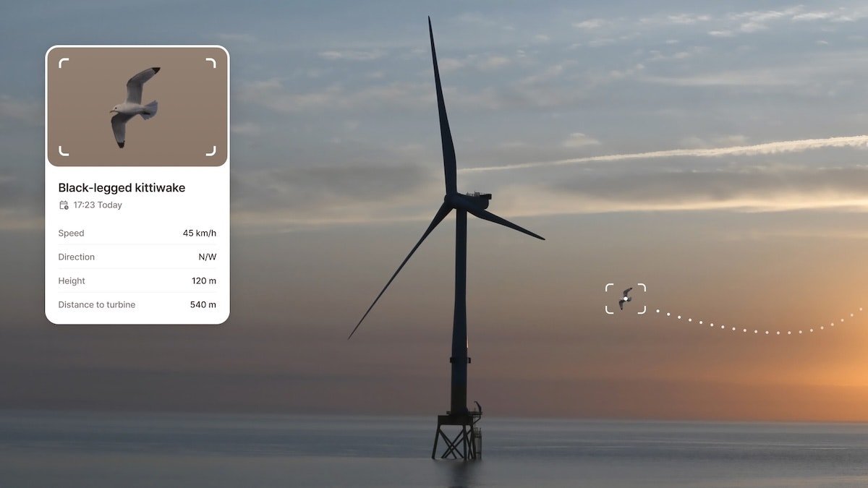Viewport: 868px width, 488px height.
Task: Click the calendar timestamp icon
Action: [x=63, y=205]
